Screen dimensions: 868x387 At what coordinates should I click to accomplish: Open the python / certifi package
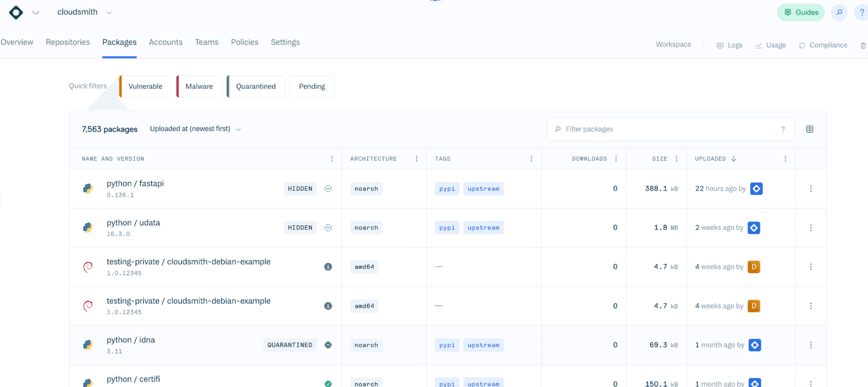(133, 379)
